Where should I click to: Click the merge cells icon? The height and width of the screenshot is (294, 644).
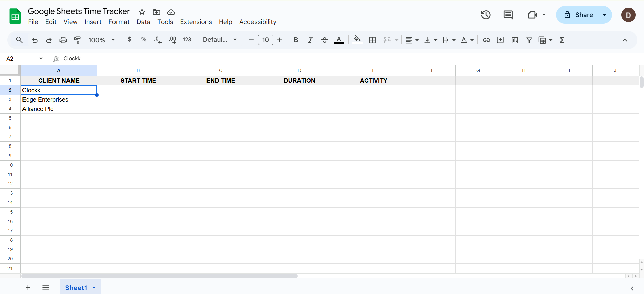click(387, 40)
